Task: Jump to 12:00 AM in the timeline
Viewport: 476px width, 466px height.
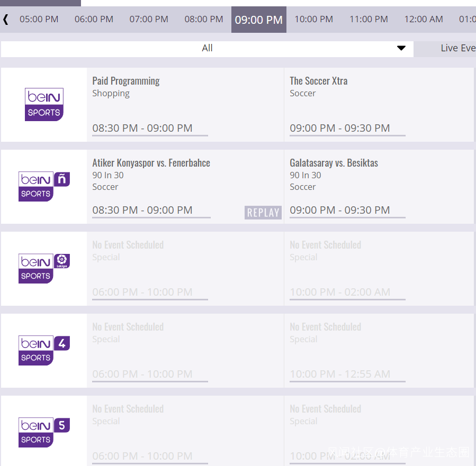Action: coord(424,20)
